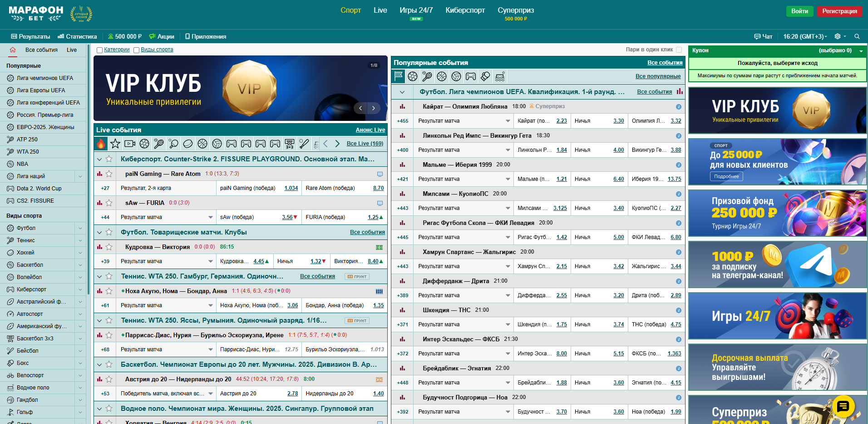Select the basketball icon in Live события toolbar
Viewport: 868px width, 424px height.
(202, 144)
